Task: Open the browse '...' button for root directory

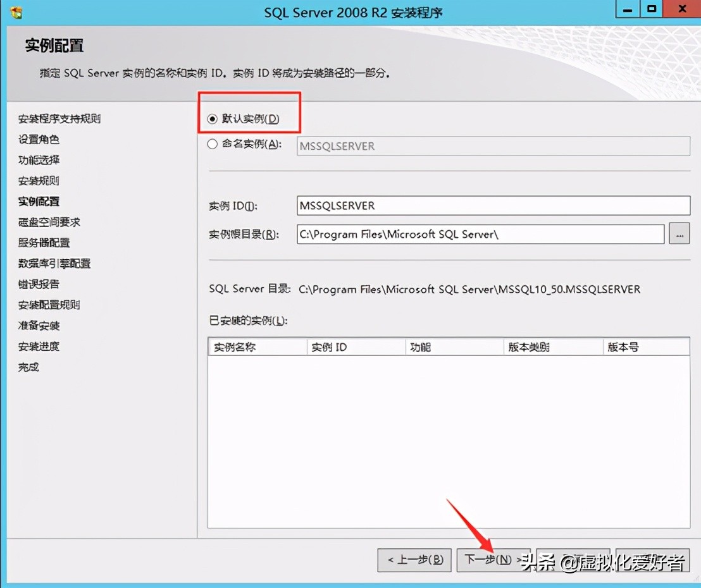Action: (x=679, y=234)
